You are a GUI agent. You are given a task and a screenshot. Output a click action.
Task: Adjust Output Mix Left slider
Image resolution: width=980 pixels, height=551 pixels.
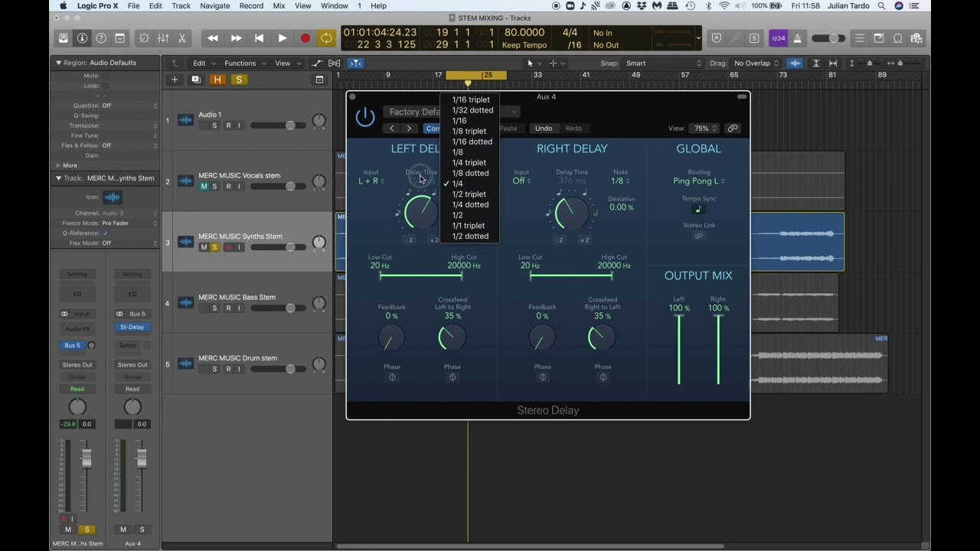pos(679,349)
